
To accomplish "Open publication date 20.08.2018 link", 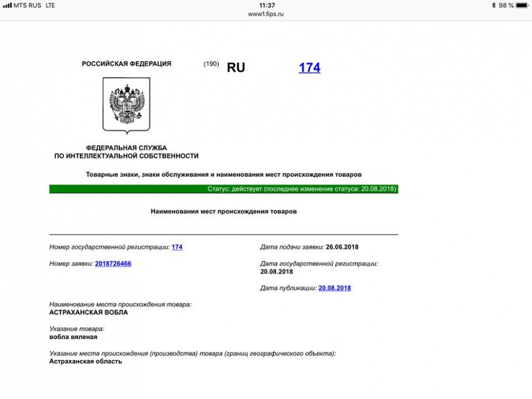I will click(x=335, y=288).
